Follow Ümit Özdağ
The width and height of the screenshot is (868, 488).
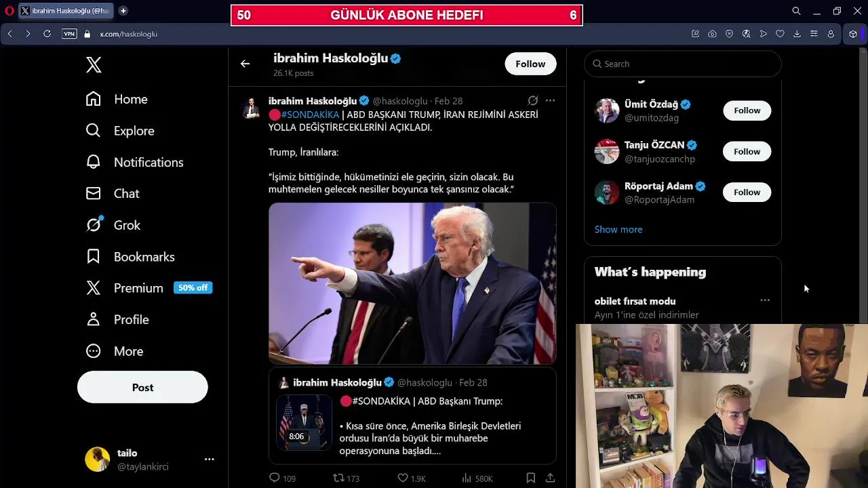coord(747,110)
